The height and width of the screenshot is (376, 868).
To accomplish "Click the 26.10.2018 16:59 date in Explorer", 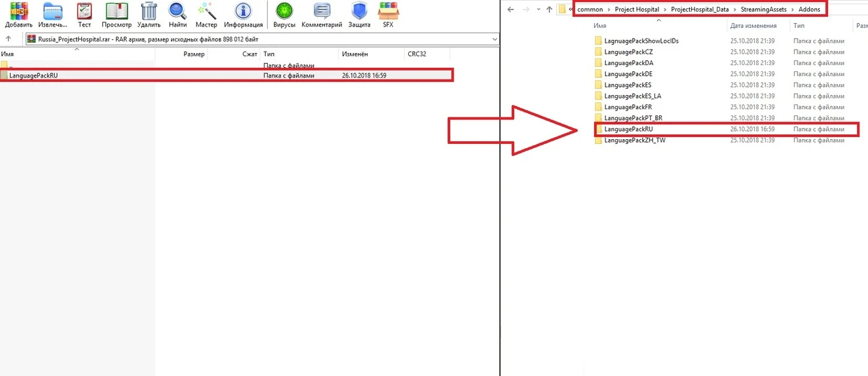I will [752, 129].
